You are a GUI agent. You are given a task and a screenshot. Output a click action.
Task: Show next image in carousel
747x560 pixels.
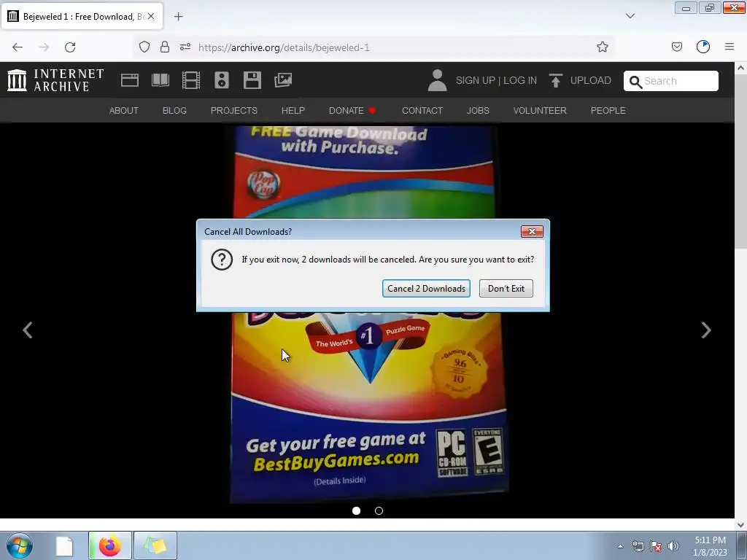tap(706, 330)
